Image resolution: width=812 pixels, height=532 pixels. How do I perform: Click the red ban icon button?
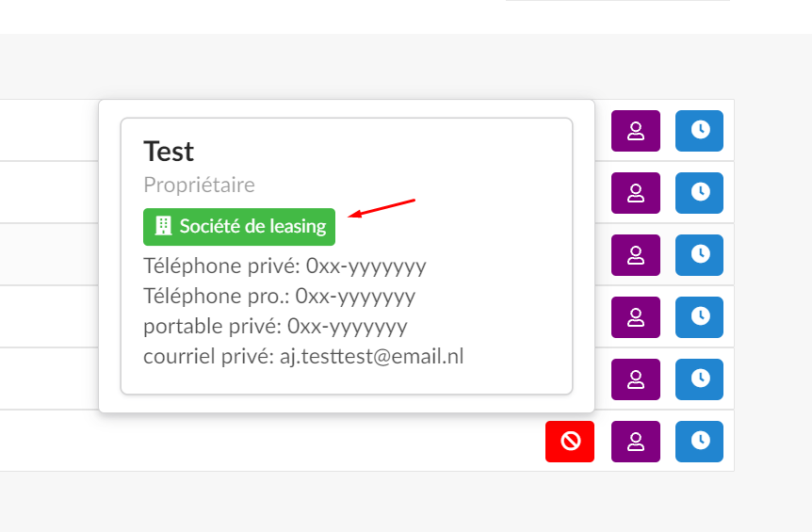(x=570, y=442)
